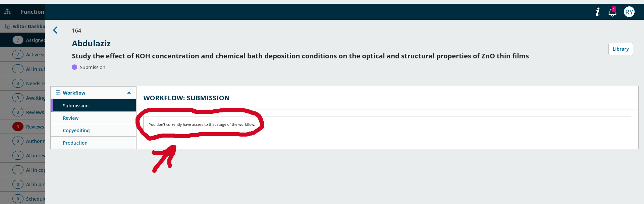Open the Author revisions dashboard view
Viewport: 644px width, 204px height.
(35, 141)
